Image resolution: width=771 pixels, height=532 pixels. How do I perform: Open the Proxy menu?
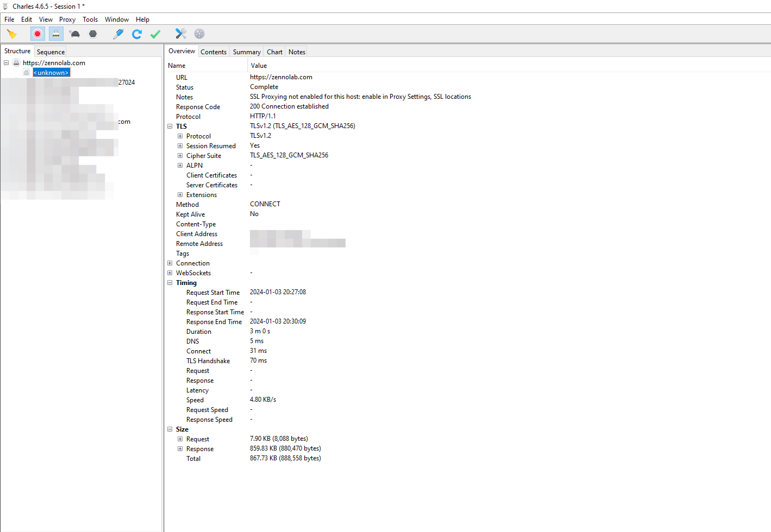tap(67, 20)
